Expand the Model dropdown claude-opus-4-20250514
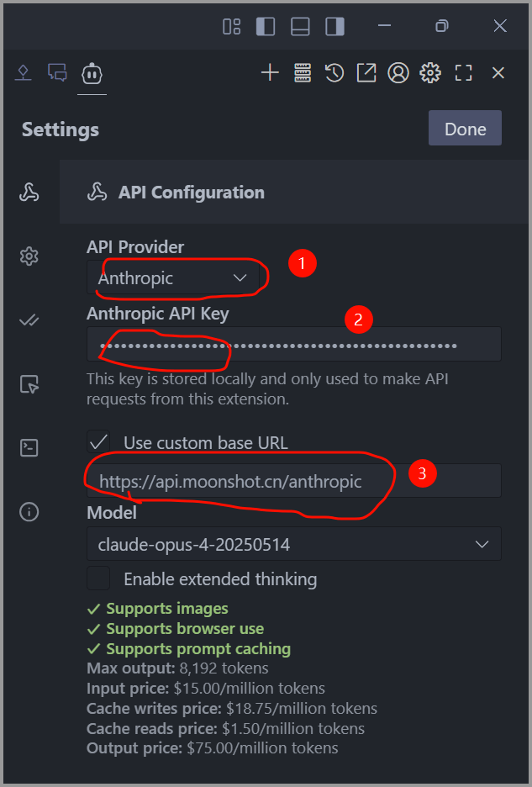The height and width of the screenshot is (787, 532). point(293,544)
